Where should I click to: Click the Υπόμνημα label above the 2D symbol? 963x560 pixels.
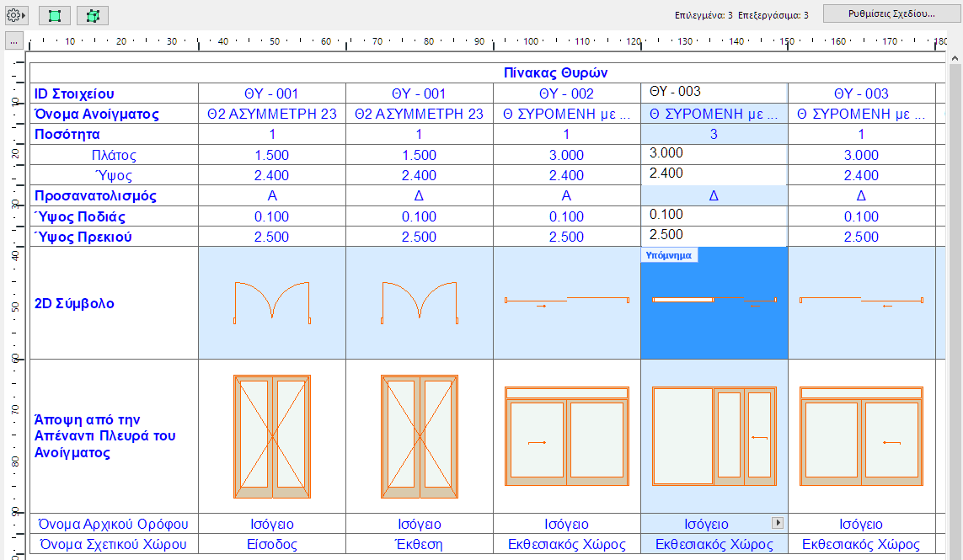pyautogui.click(x=670, y=254)
